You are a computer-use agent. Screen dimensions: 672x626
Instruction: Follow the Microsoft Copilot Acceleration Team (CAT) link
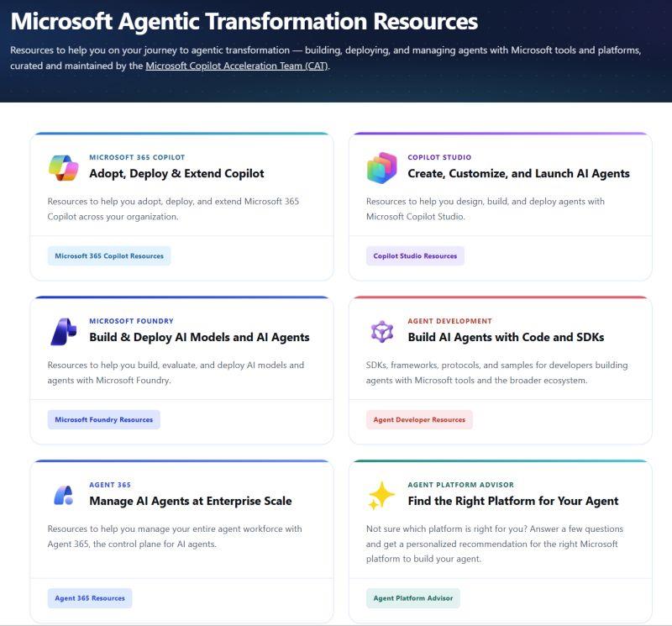coord(237,66)
